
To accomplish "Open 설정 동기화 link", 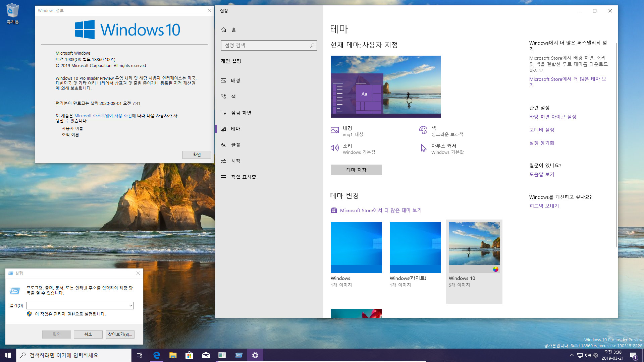I will pyautogui.click(x=542, y=143).
